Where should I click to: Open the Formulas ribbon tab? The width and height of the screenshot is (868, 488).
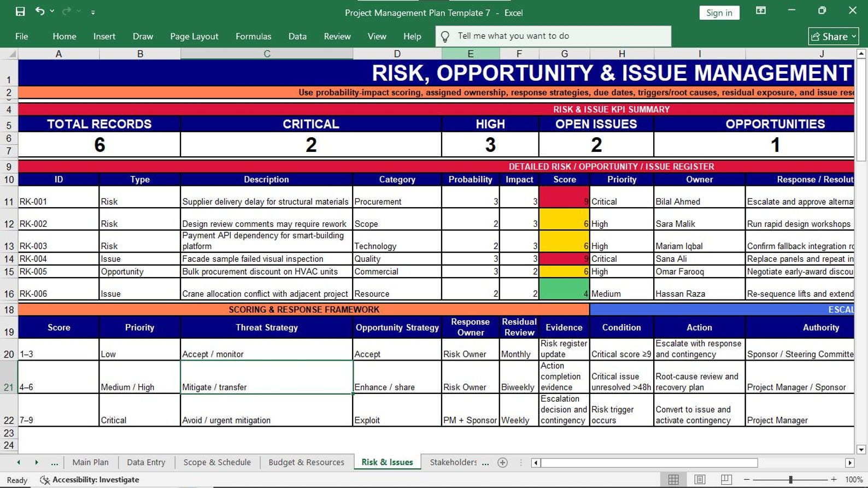(x=253, y=36)
